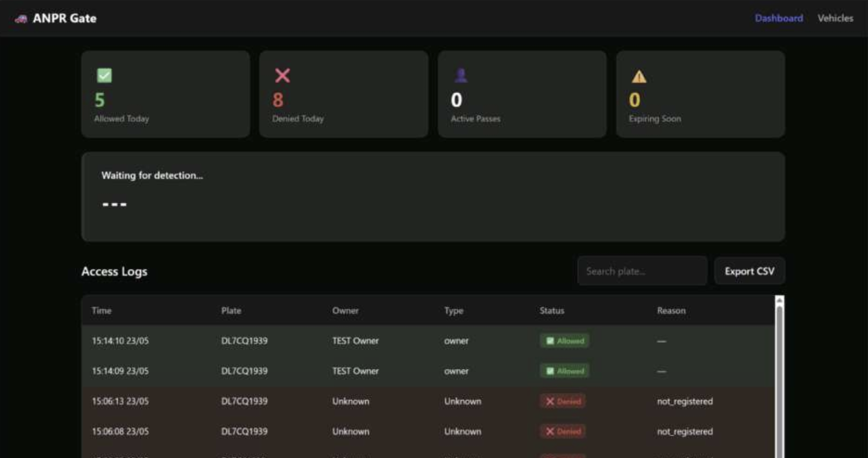Click the yellow warning Expiring Soon icon
The image size is (868, 458).
639,76
